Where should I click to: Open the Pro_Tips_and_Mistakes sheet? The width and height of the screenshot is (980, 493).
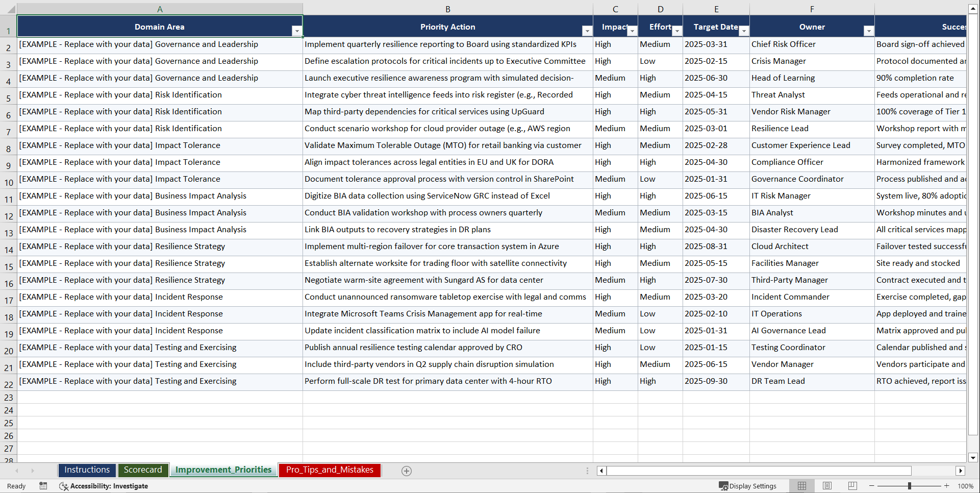pyautogui.click(x=329, y=470)
